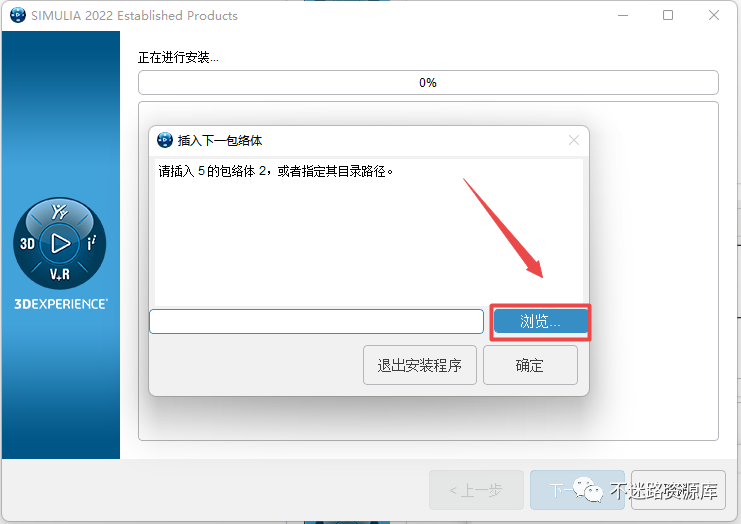Minimize the SIMULIA installer window
The height and width of the screenshot is (524, 741).
click(623, 16)
